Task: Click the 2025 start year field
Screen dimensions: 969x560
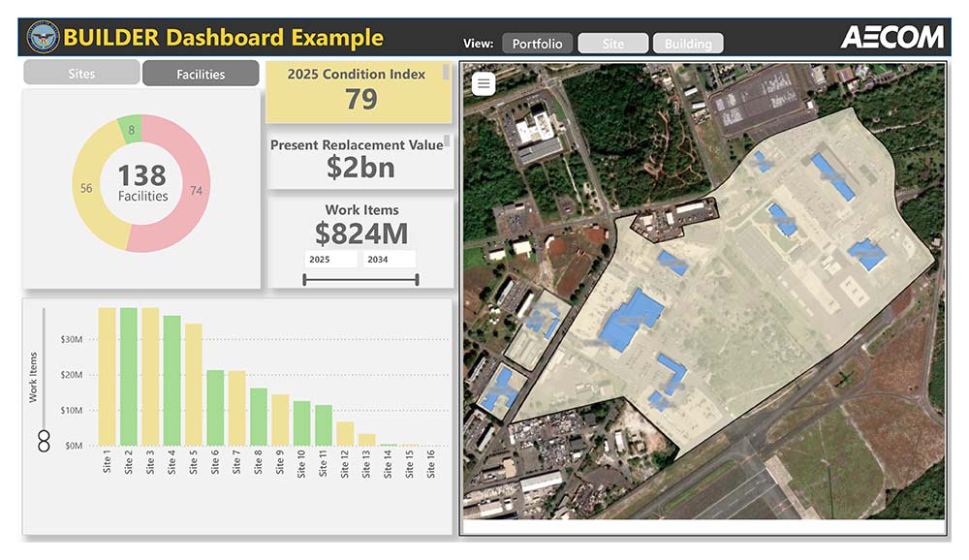Action: (x=329, y=260)
